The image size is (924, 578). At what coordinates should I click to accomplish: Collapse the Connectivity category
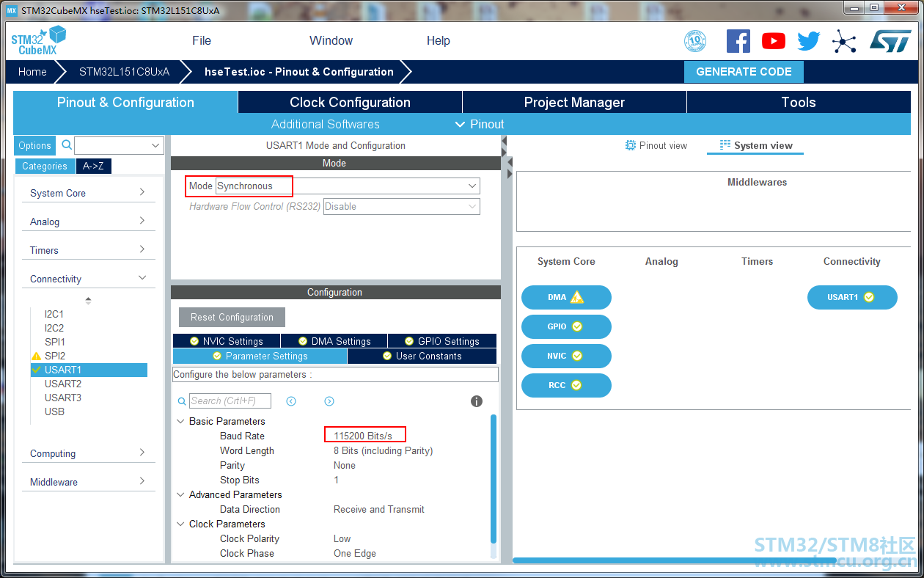(x=88, y=279)
